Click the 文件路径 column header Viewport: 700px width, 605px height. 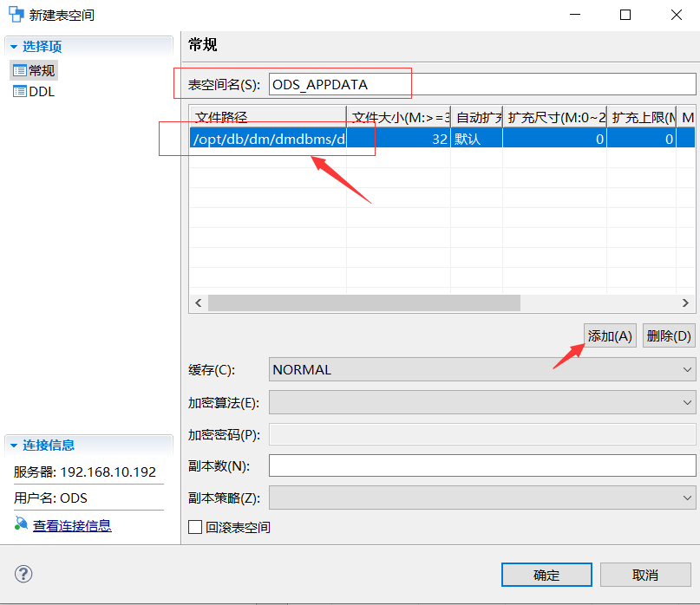268,117
